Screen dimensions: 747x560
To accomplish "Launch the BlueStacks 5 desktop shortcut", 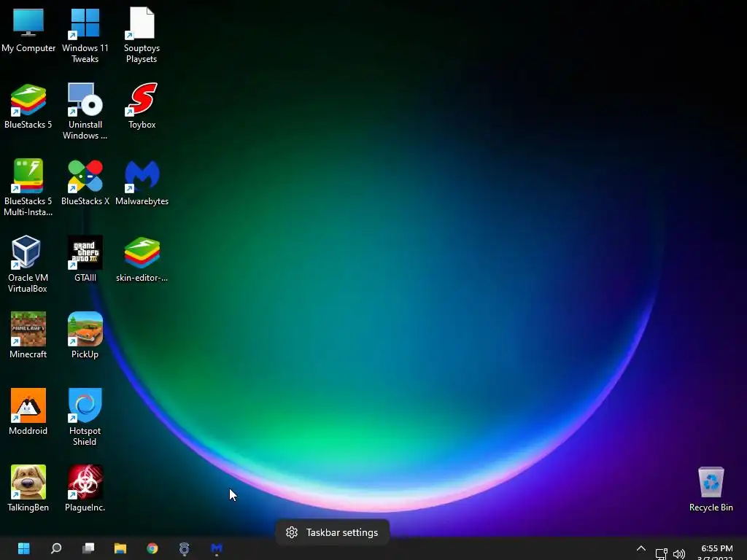I will pyautogui.click(x=28, y=106).
